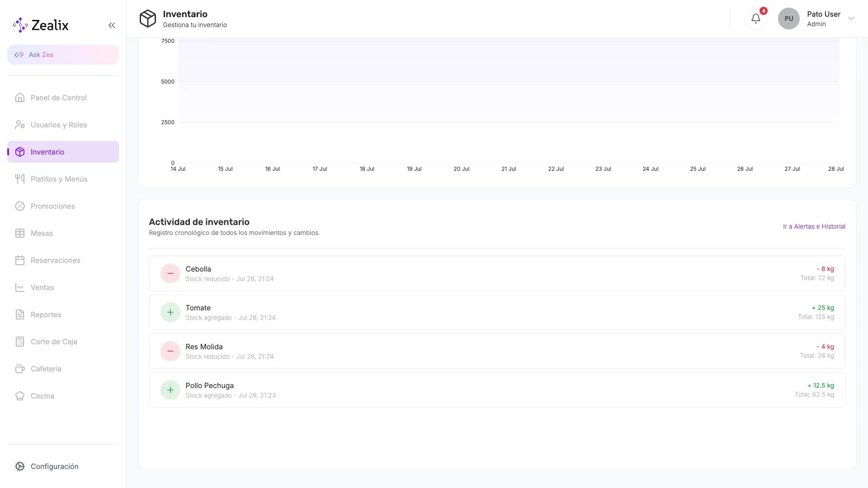The height and width of the screenshot is (488, 868).
Task: Expand the Pato User account dropdown chevron
Action: tap(851, 19)
